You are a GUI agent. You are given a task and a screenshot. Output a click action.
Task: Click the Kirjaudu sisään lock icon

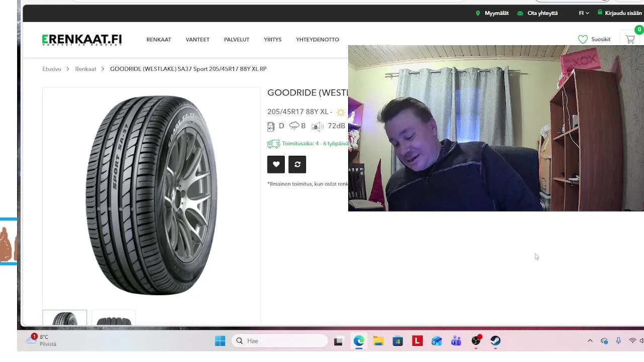click(600, 13)
